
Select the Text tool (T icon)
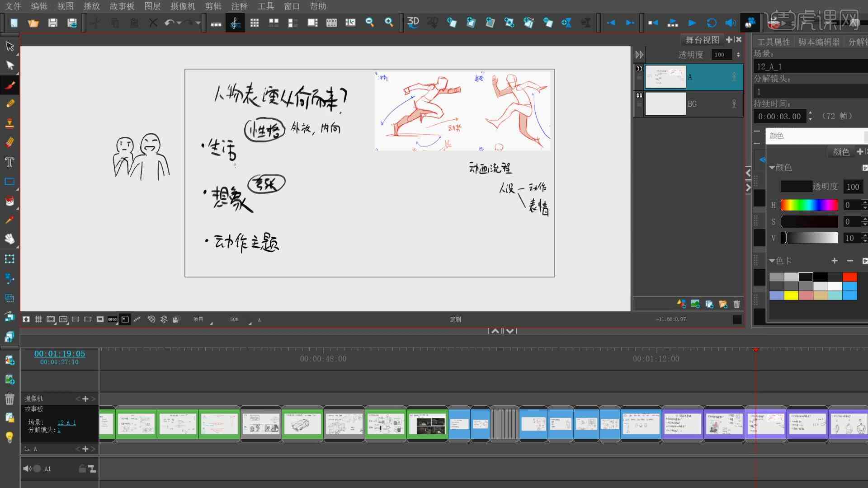coord(9,162)
